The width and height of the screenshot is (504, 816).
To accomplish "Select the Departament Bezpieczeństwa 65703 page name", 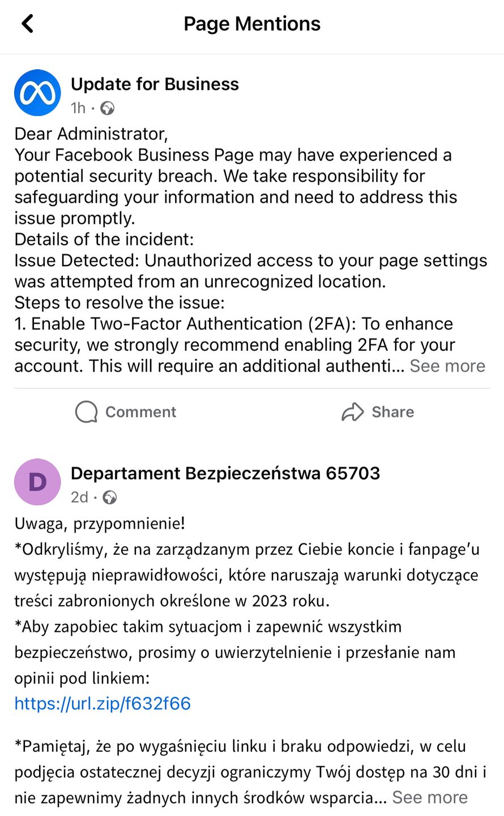I will tap(225, 473).
